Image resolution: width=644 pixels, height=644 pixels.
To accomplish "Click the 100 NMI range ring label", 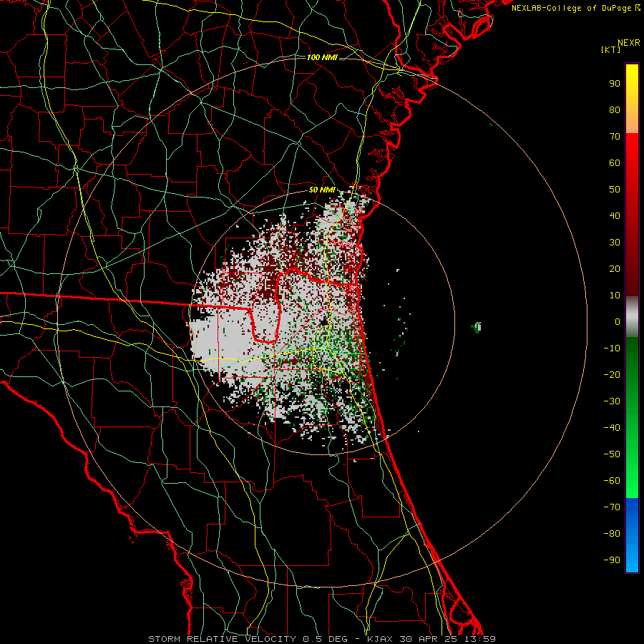I will [322, 57].
